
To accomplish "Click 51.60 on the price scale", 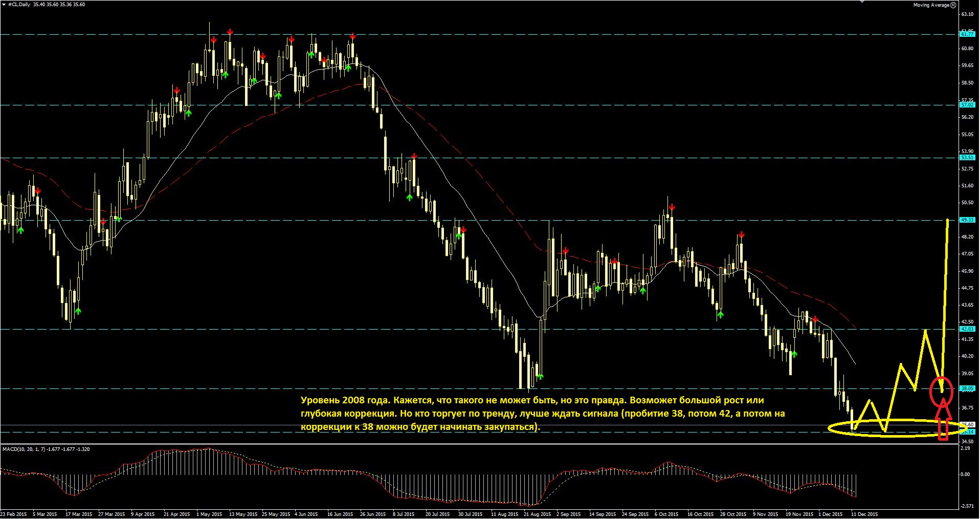I will pos(967,186).
